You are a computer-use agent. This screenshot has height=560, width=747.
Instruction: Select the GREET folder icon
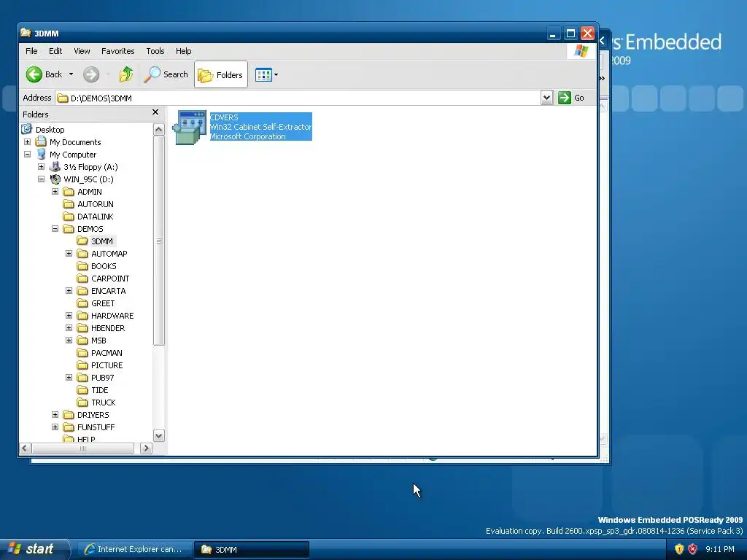(82, 303)
